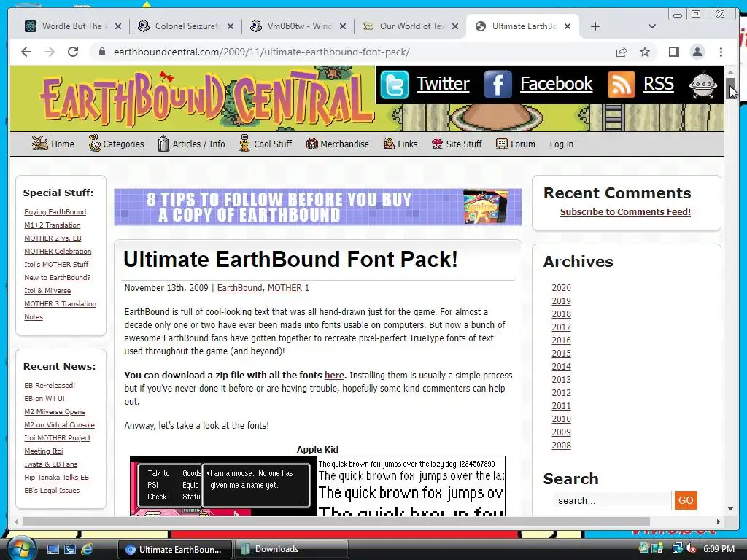Go to Home in the nav bar
The image size is (747, 560).
53,144
